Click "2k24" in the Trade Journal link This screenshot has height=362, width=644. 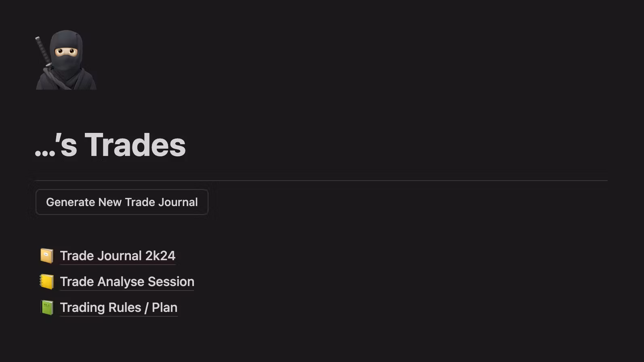160,256
